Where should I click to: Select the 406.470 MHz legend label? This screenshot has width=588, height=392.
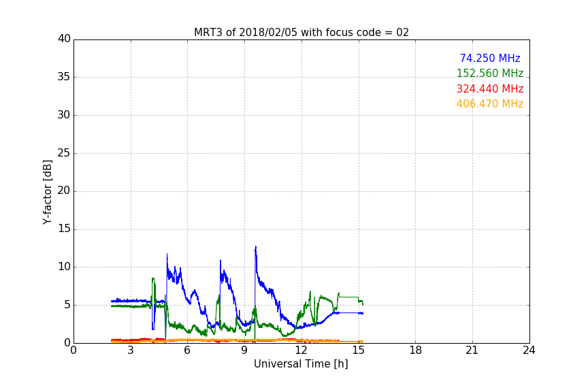[x=490, y=104]
